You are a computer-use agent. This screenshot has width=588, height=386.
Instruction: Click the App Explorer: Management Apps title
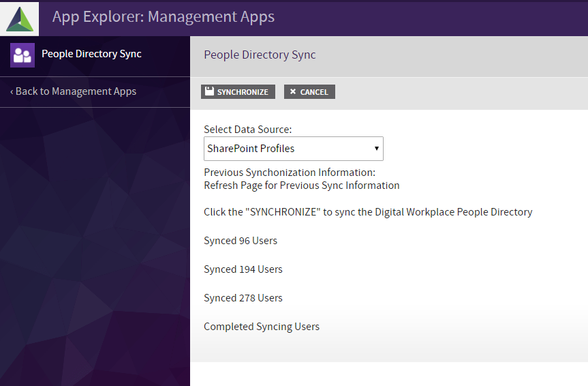tap(164, 17)
